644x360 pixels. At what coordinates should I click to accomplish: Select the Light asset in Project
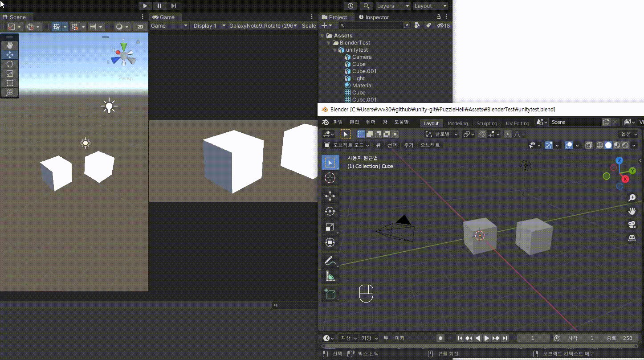pyautogui.click(x=355, y=78)
